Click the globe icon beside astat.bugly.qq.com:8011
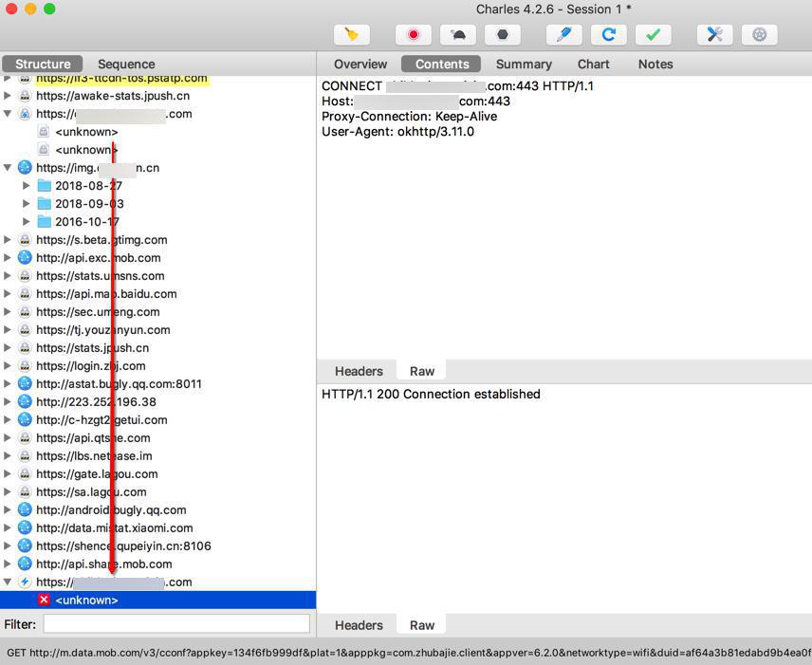 tap(25, 384)
